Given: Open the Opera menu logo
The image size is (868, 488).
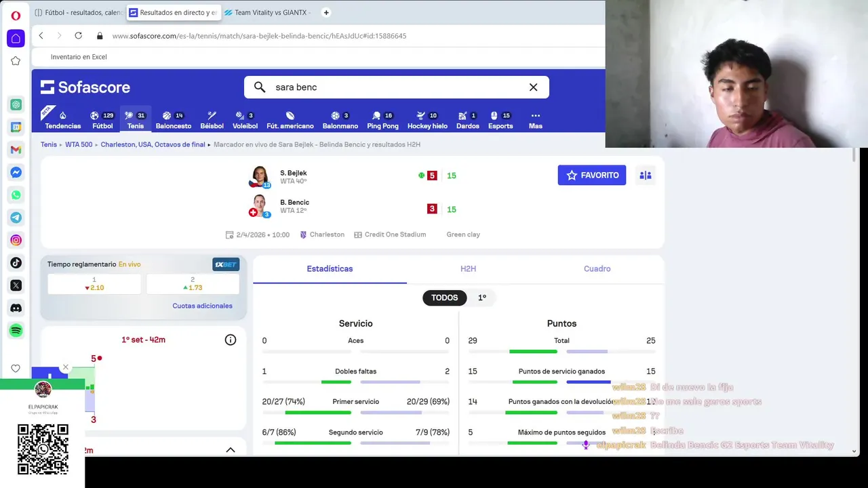Looking at the screenshot, I should point(16,16).
